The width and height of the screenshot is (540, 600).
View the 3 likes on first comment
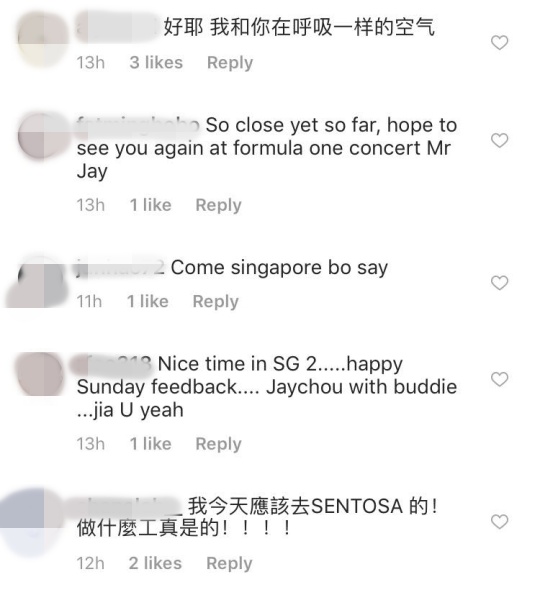pos(156,62)
